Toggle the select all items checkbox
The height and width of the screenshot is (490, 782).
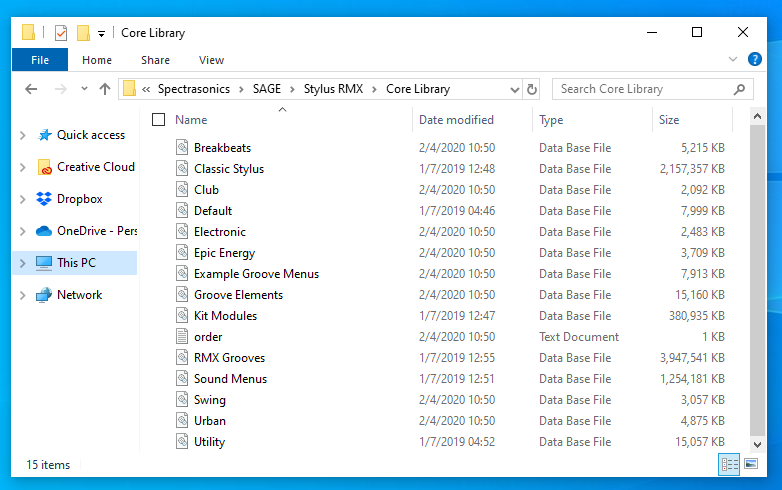point(159,120)
